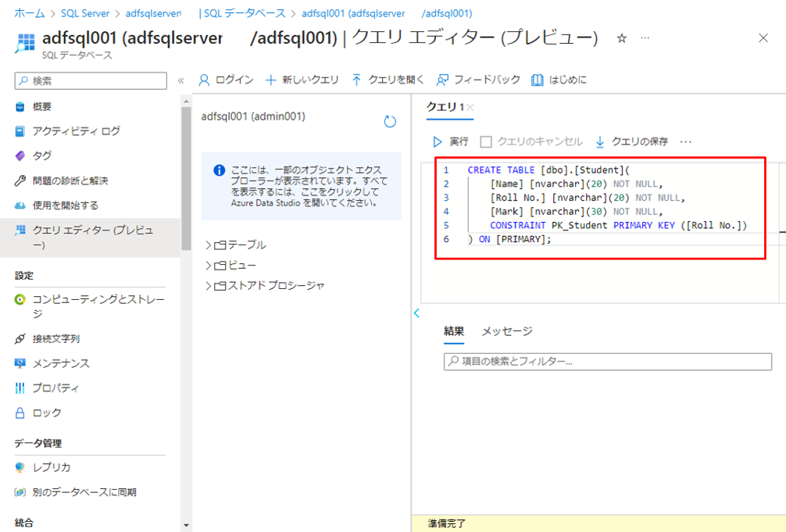This screenshot has height=532, width=786.
Task: Open the more options ellipsis beside クエリの保存
Action: (686, 142)
